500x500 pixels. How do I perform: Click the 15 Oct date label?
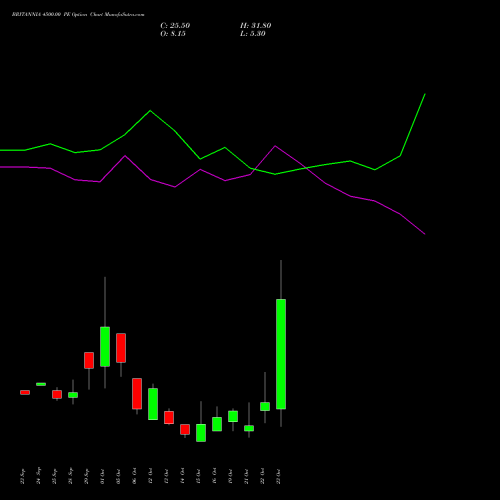tap(198, 476)
